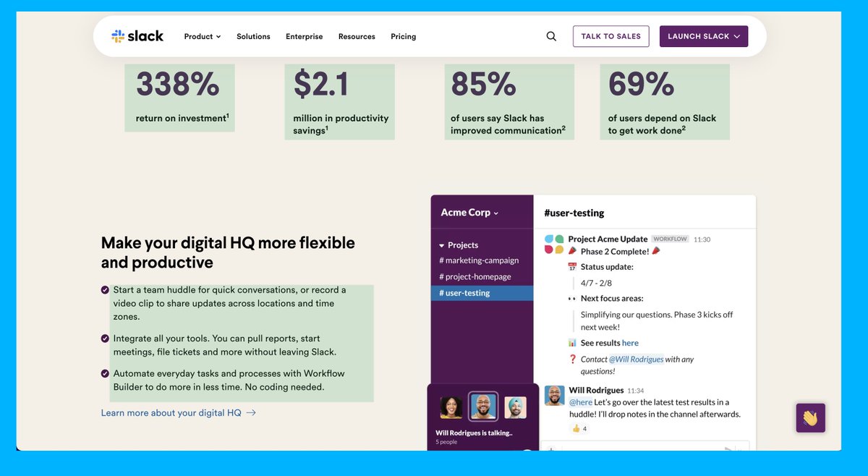
Task: Click the red question mark emoji
Action: click(573, 359)
